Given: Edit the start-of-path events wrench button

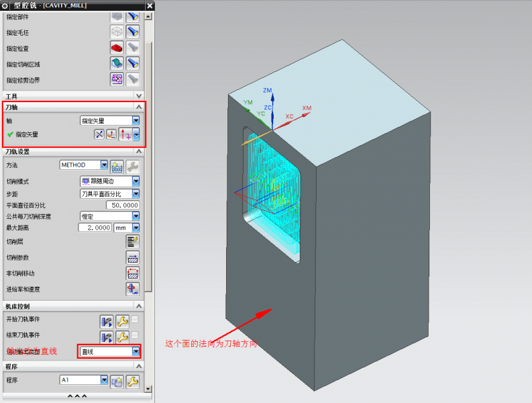Looking at the screenshot, I should click(x=121, y=320).
